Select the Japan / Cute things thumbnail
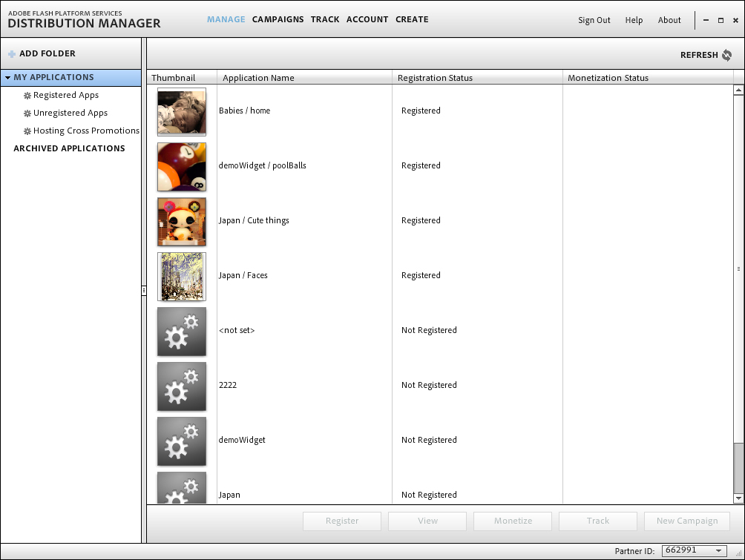 pyautogui.click(x=182, y=222)
